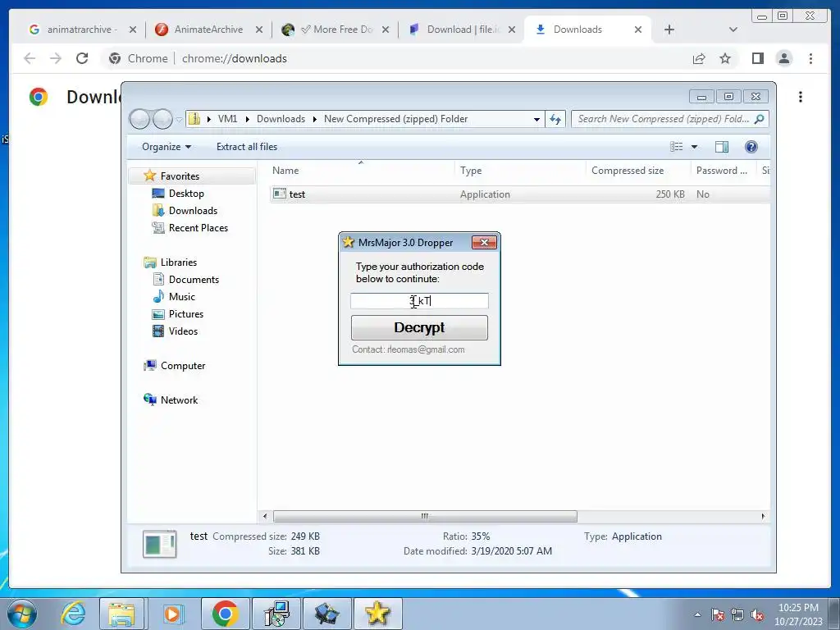Click the scroll left arrow in the file list
Screen dimensions: 840x630
coord(265,517)
